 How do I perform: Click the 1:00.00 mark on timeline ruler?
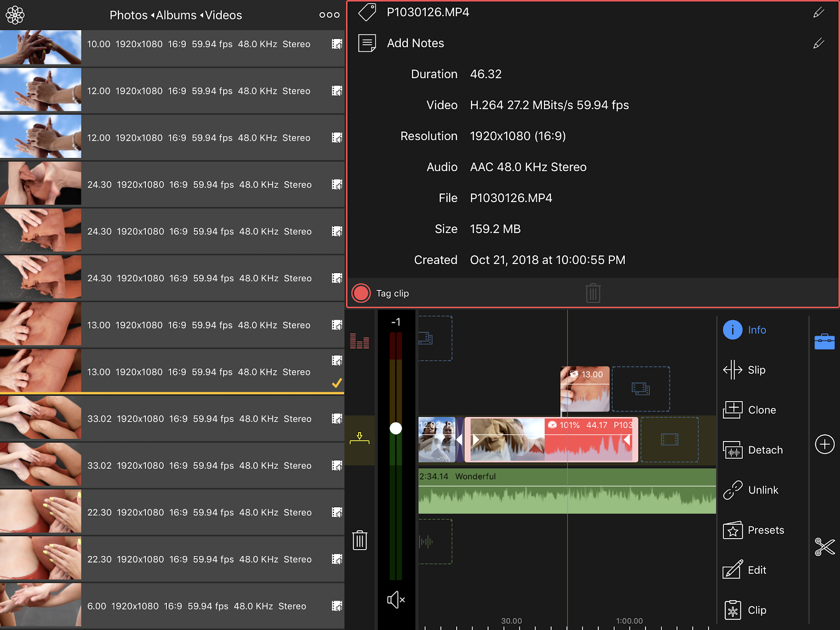point(629,621)
